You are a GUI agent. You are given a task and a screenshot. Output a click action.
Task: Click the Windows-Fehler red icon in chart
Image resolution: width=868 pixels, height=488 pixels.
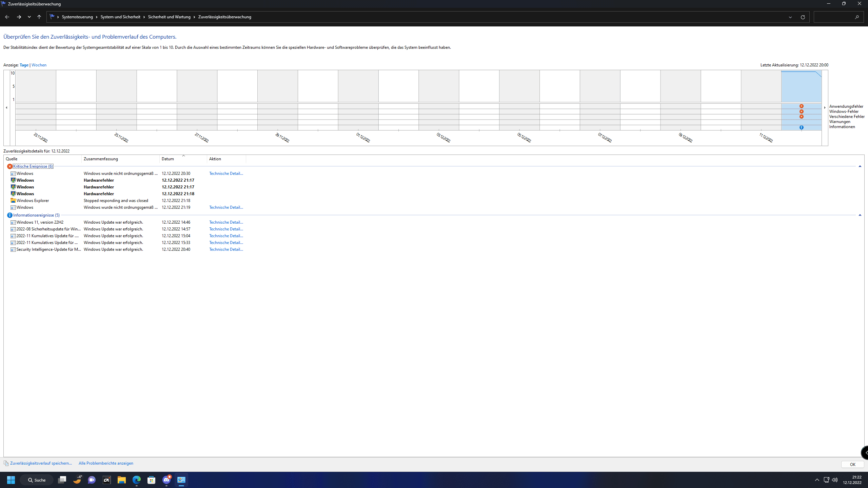801,111
